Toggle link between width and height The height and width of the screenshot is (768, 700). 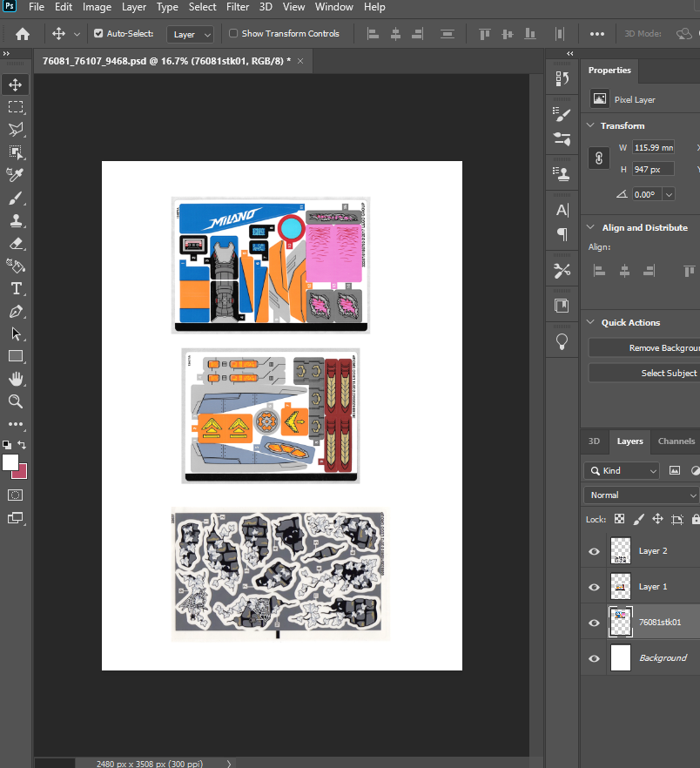click(599, 158)
